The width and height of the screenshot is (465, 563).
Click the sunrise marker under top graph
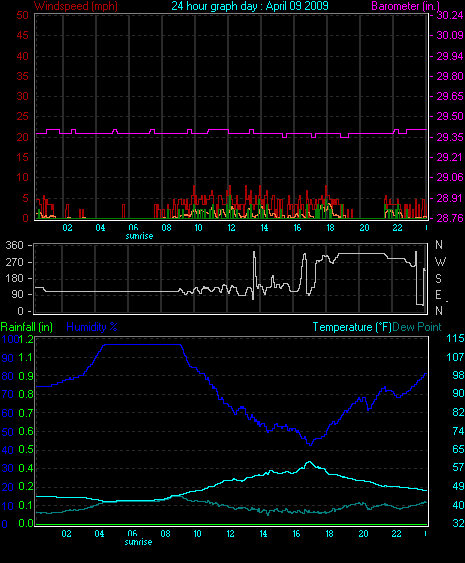(139, 236)
